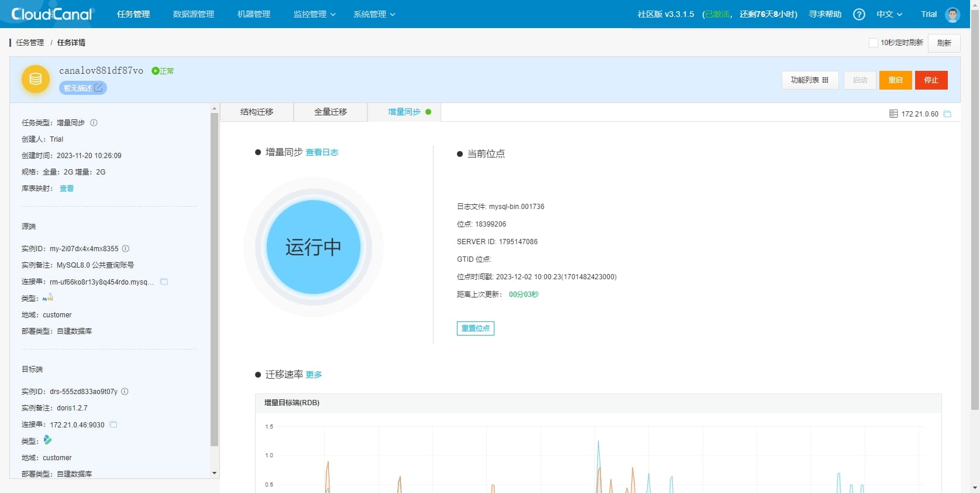Switch to the 全量迁移 tab
This screenshot has width=980, height=493.
coord(331,112)
